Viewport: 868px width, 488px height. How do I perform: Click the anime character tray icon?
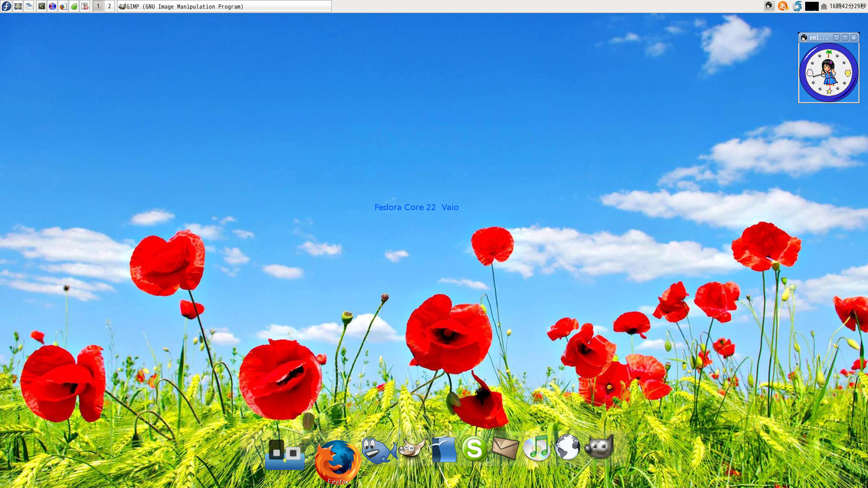[x=769, y=6]
